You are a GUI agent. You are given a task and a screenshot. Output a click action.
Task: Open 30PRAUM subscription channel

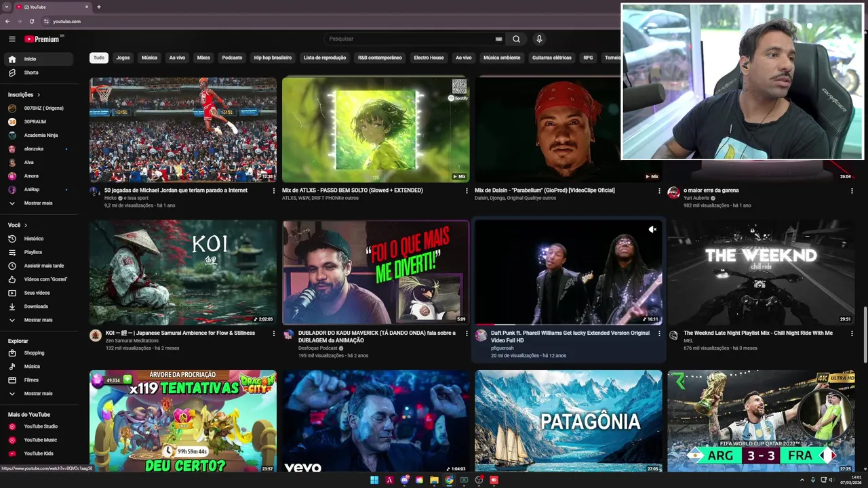39,122
